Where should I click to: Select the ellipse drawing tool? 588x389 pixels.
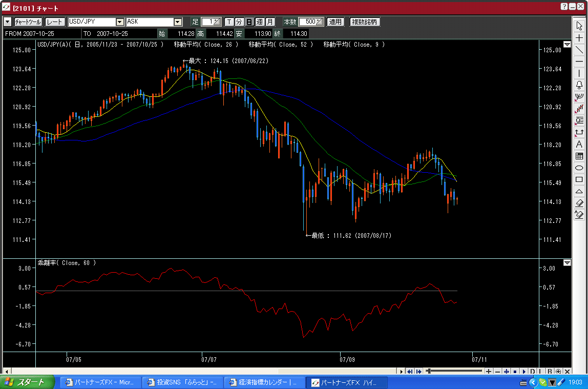point(579,168)
